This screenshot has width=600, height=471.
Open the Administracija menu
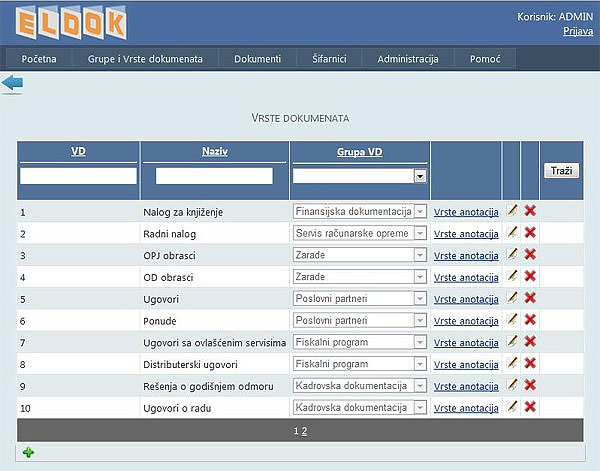point(408,59)
